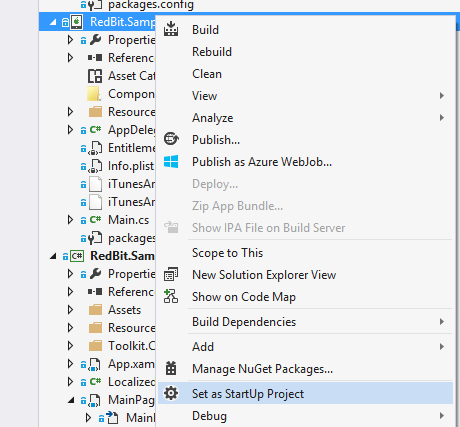Click the Publish globe icon
The height and width of the screenshot is (427, 460).
pyautogui.click(x=171, y=139)
